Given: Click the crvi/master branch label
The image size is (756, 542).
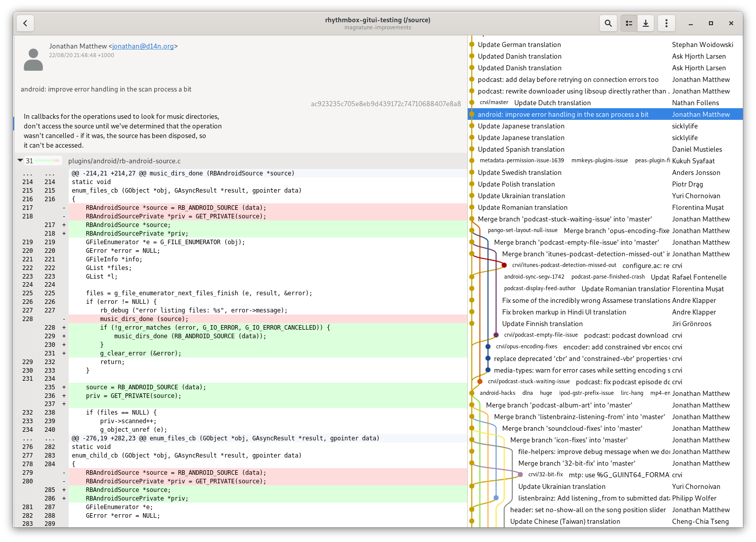Looking at the screenshot, I should point(494,102).
